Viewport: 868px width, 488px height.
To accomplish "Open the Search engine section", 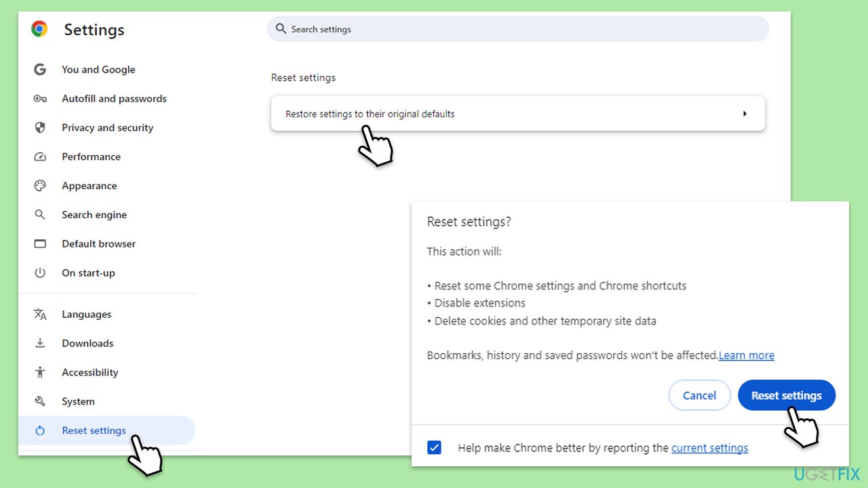I will pos(94,214).
